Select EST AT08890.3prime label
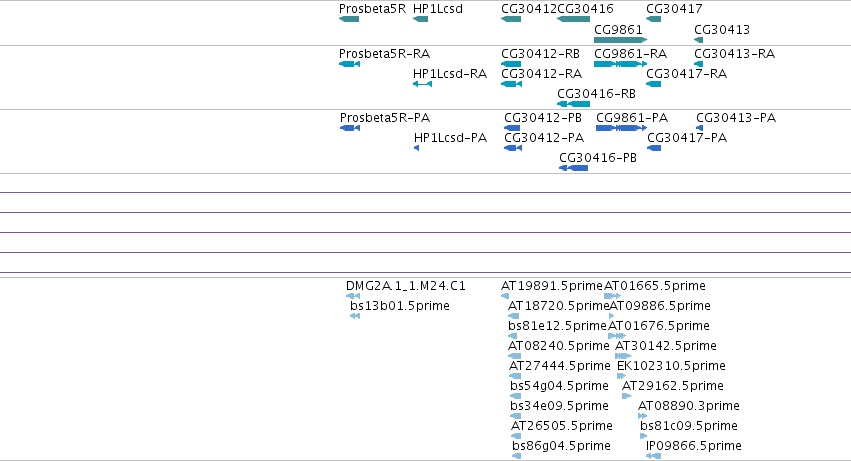Screen dimensions: 851x461 click(x=689, y=406)
